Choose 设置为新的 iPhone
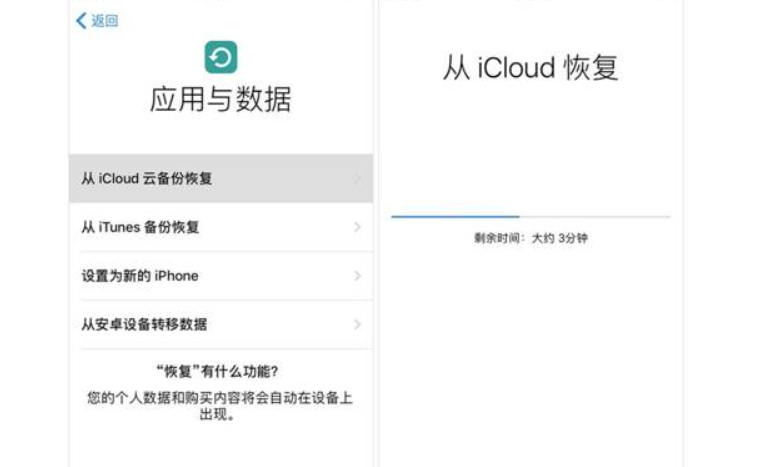This screenshot has height=467, width=776. click(x=221, y=276)
